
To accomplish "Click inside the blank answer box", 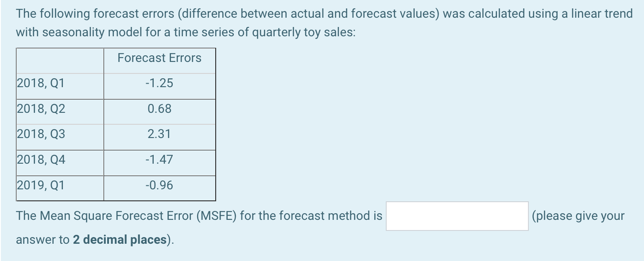I will (x=457, y=216).
